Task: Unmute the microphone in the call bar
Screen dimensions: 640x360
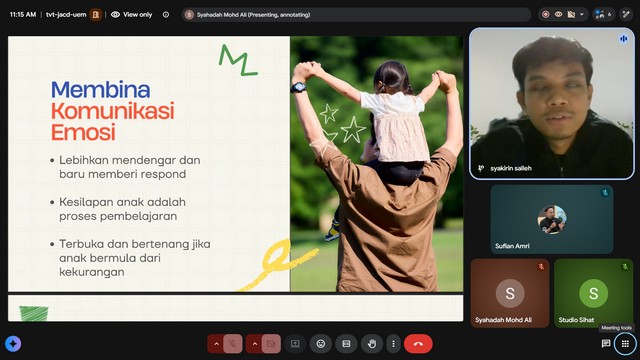Action: tap(233, 344)
